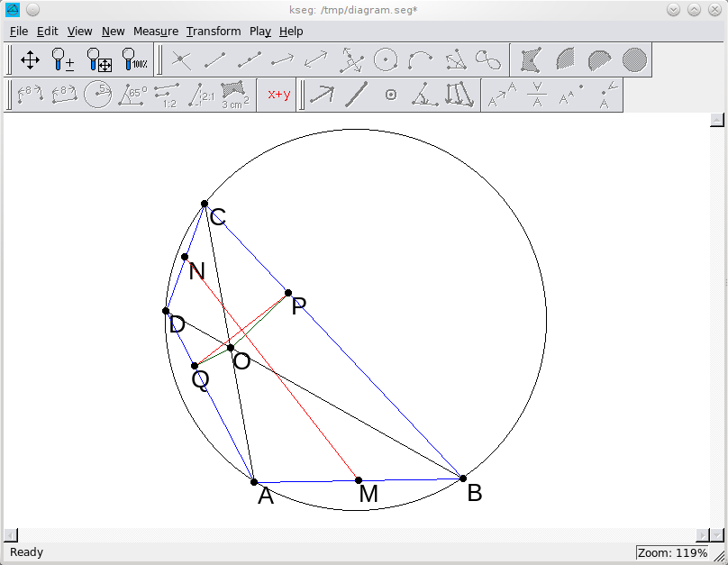Create circle by center and point tool
The width and height of the screenshot is (728, 565).
[386, 60]
